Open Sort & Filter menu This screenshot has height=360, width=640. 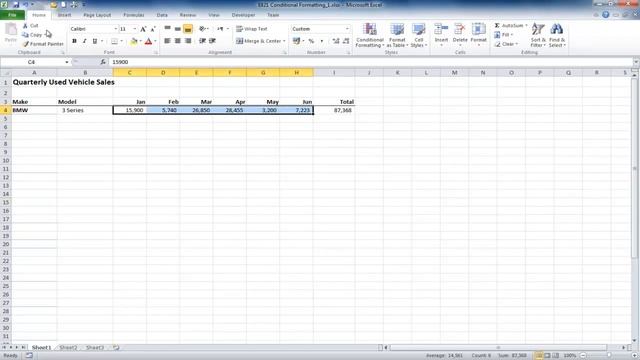538,35
